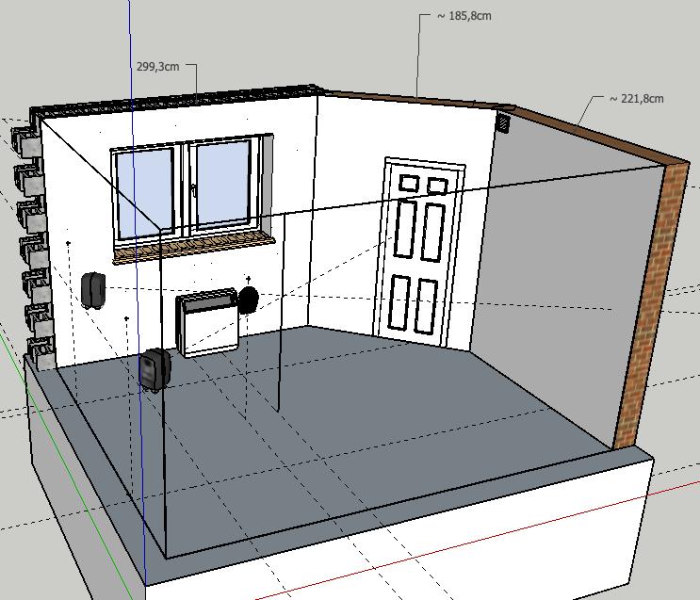Select the black speaker standing on floor
This screenshot has height=600, width=700.
[x=155, y=369]
